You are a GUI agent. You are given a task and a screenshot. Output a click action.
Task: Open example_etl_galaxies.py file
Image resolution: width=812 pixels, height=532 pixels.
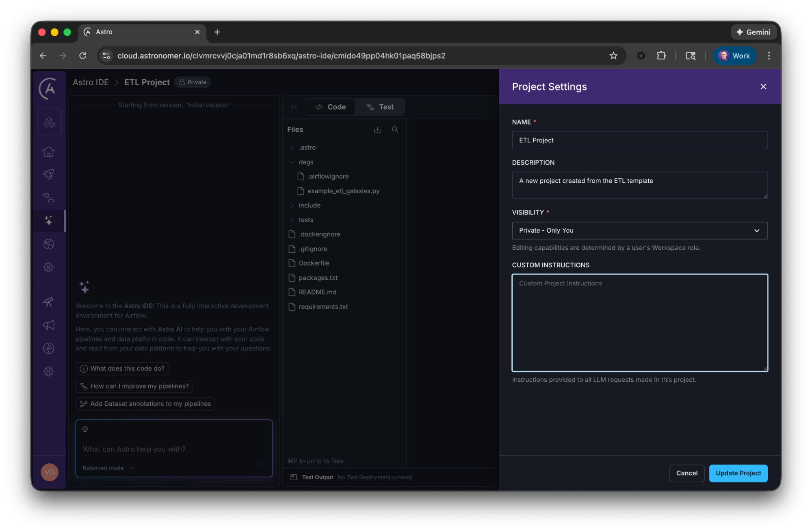[x=343, y=191]
